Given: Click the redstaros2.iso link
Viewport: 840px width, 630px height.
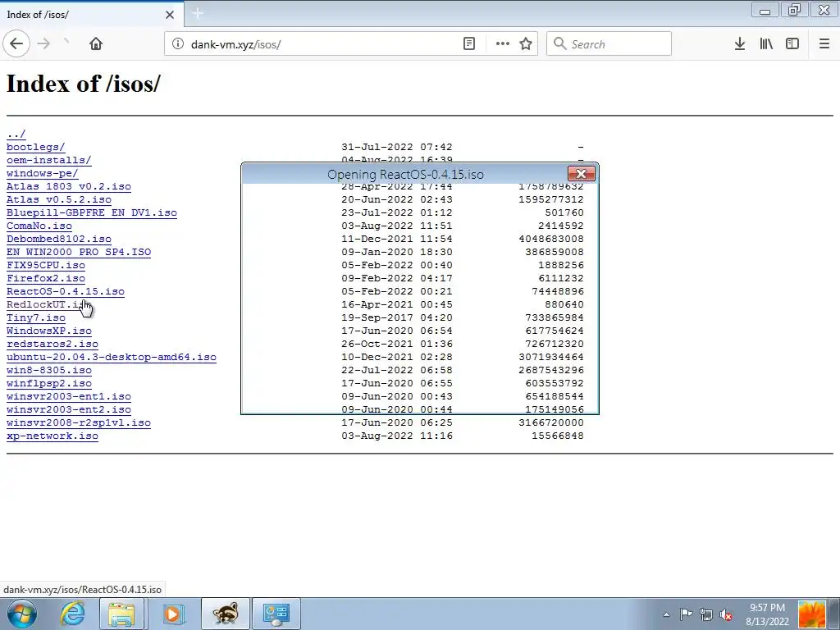Looking at the screenshot, I should 52,344.
